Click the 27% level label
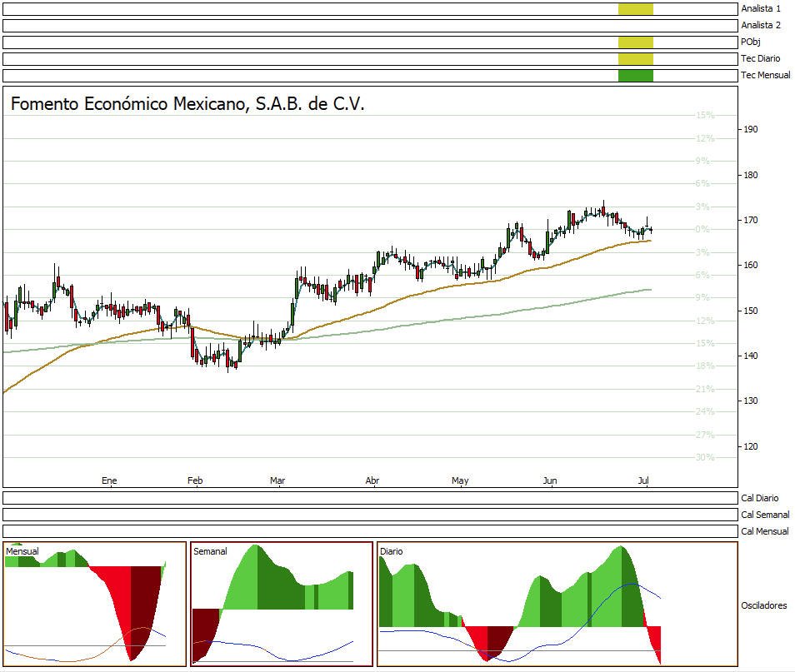795x672 pixels. (x=705, y=435)
